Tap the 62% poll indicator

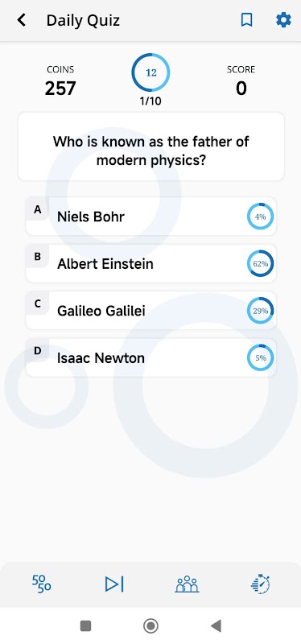(260, 264)
